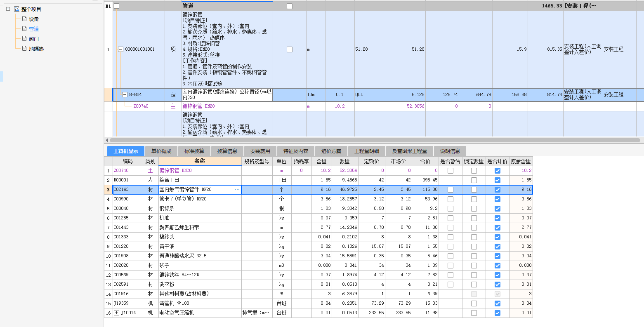Click the 地辐热 document icon in tree
644x327 pixels.
click(x=24, y=49)
